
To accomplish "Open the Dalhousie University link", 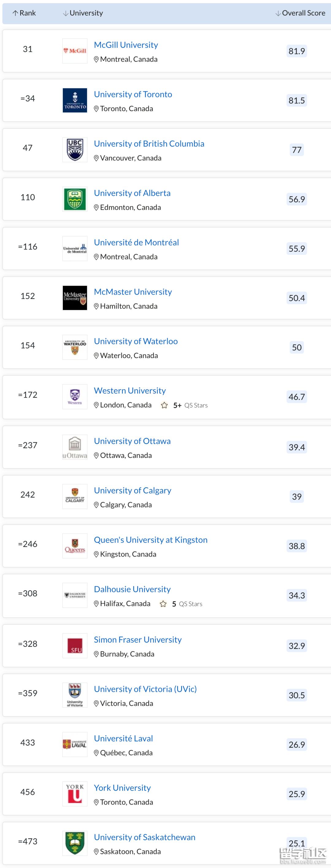I will click(x=132, y=589).
